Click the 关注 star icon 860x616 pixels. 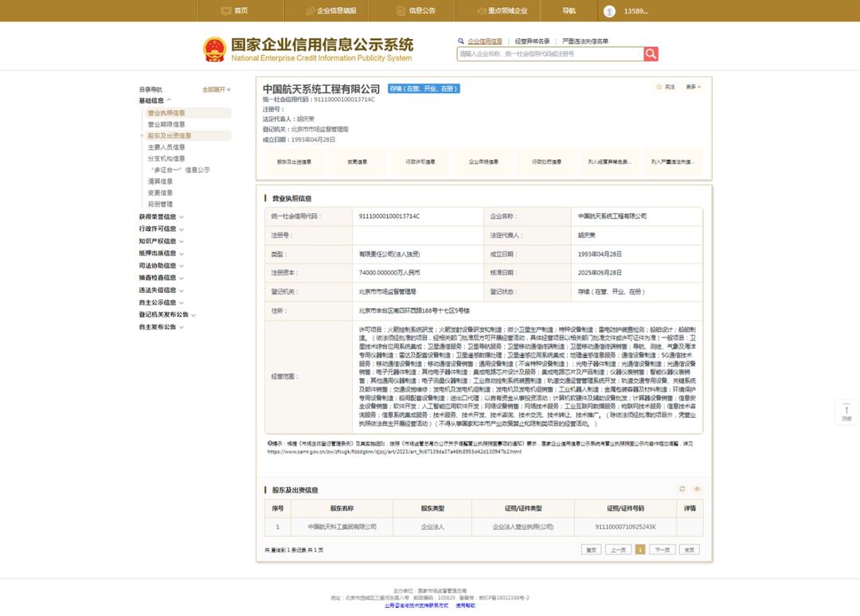(659, 87)
